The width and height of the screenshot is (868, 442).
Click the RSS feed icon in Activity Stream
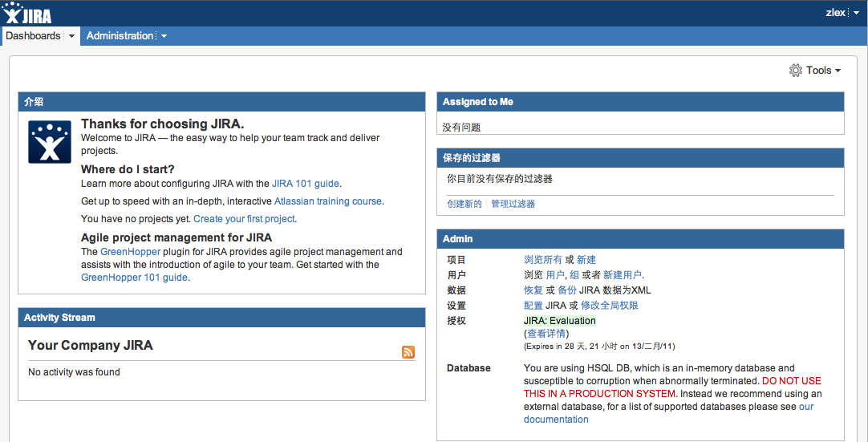[x=408, y=351]
